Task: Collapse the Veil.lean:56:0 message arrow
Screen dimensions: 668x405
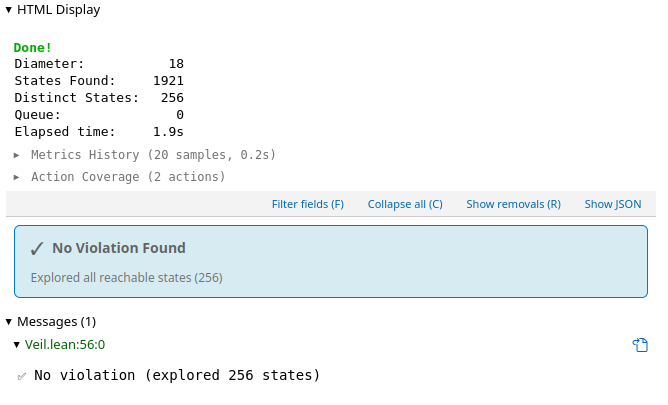Action: 17,345
